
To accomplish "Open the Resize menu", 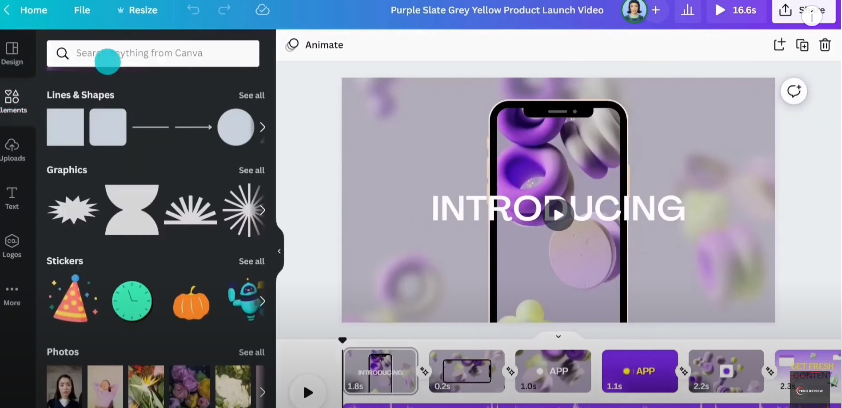I will [x=137, y=10].
